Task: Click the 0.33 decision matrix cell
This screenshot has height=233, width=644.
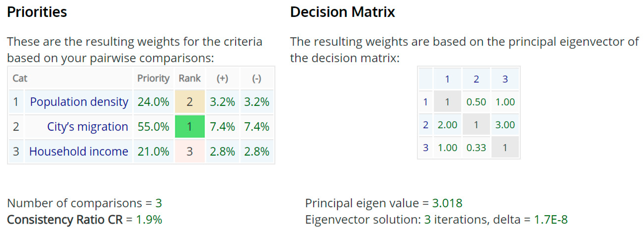Action: pyautogui.click(x=476, y=147)
